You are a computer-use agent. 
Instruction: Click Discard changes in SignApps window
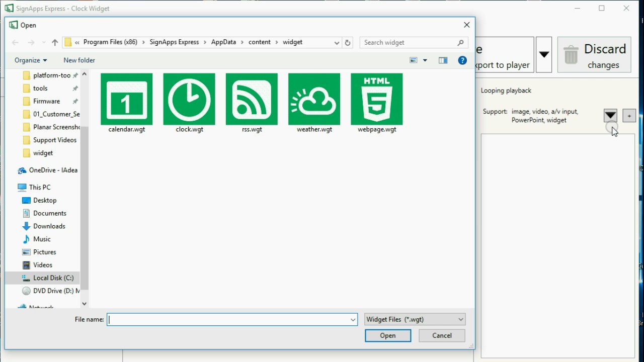pos(594,55)
